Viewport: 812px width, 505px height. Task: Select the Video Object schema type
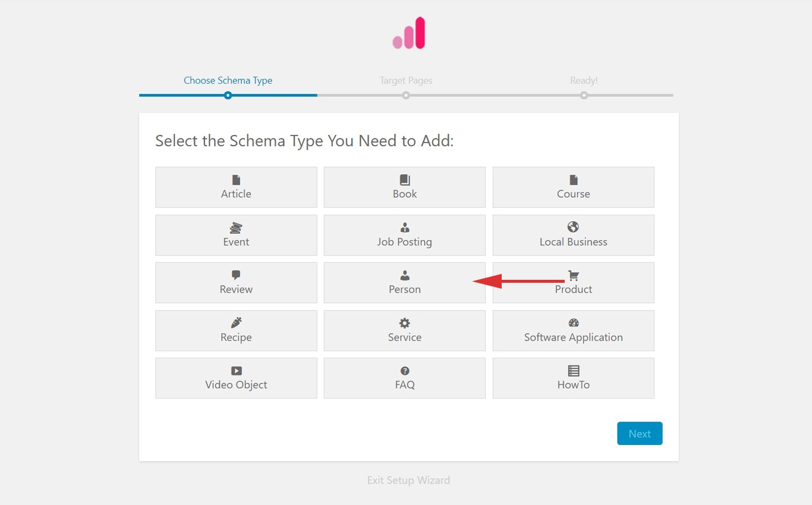[236, 378]
